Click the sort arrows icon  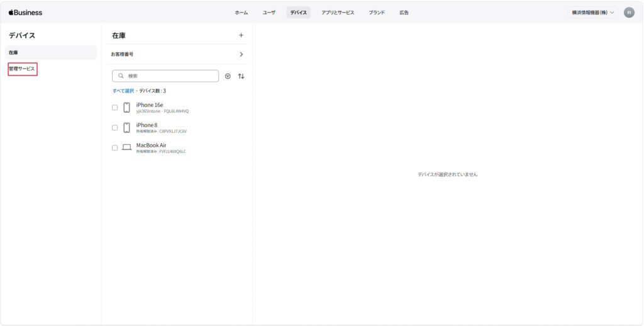tap(241, 76)
